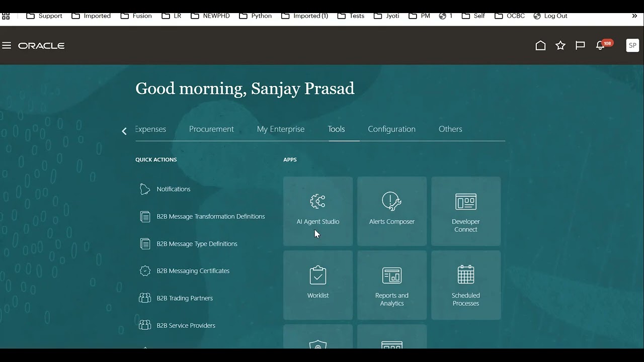Open Tests bookmark folder
The height and width of the screenshot is (362, 644).
[x=351, y=16]
